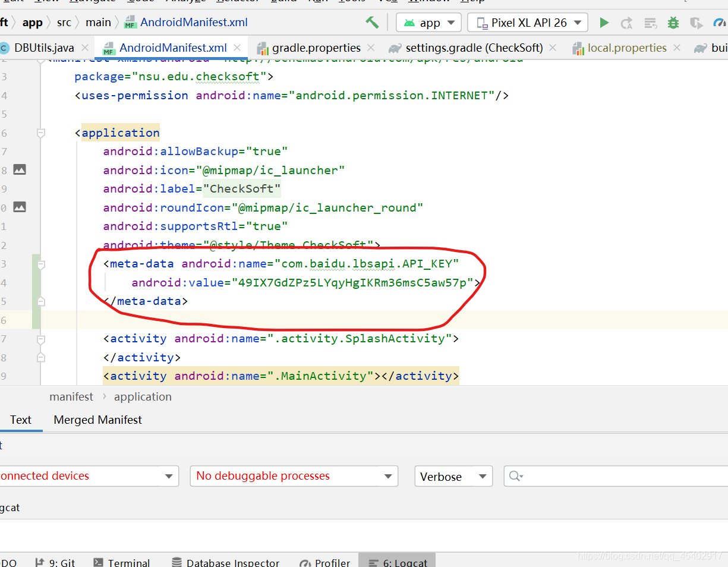Viewport: 728px width, 567px height.
Task: Click the Make Project hammer icon
Action: coord(372,23)
